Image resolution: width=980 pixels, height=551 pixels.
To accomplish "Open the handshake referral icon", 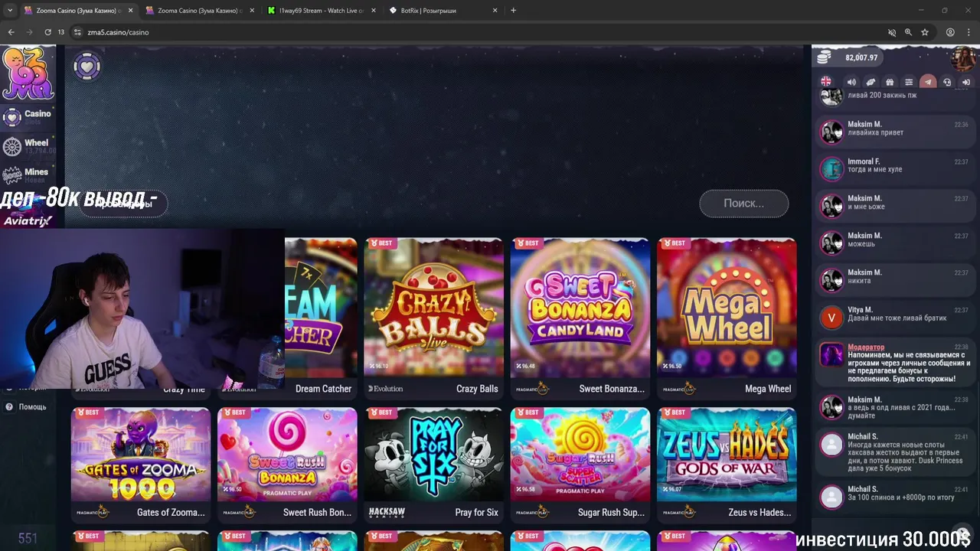I will 871,82.
